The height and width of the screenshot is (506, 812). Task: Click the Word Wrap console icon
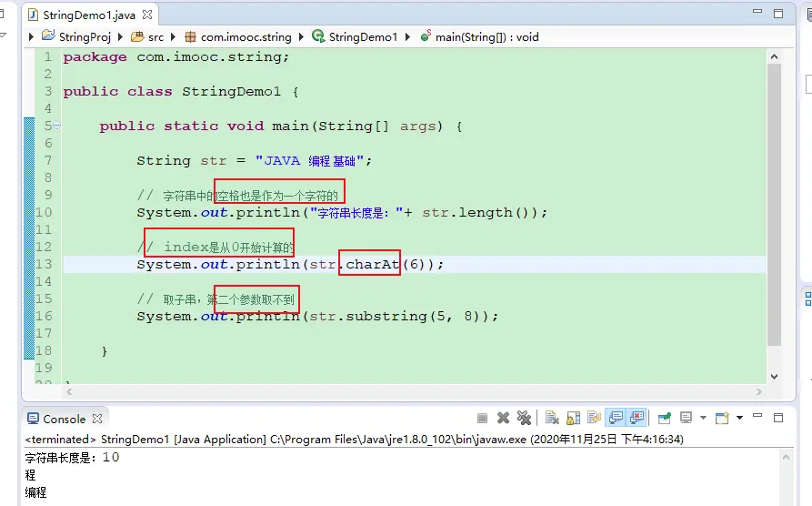(595, 419)
